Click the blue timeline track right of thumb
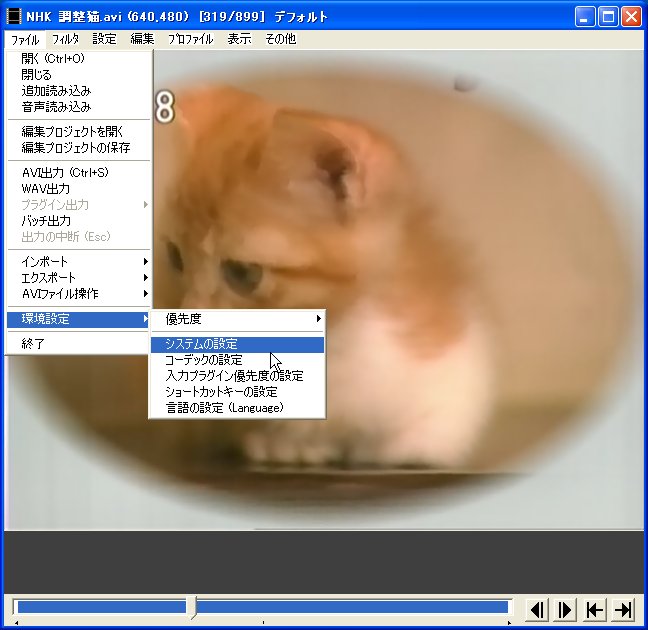The height and width of the screenshot is (630, 648). coord(352,607)
